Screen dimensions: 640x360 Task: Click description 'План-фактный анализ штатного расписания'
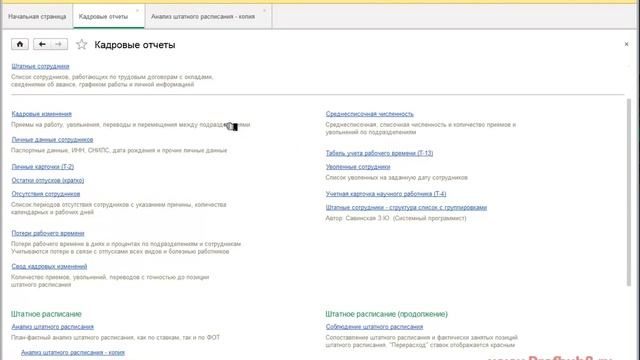click(72, 338)
